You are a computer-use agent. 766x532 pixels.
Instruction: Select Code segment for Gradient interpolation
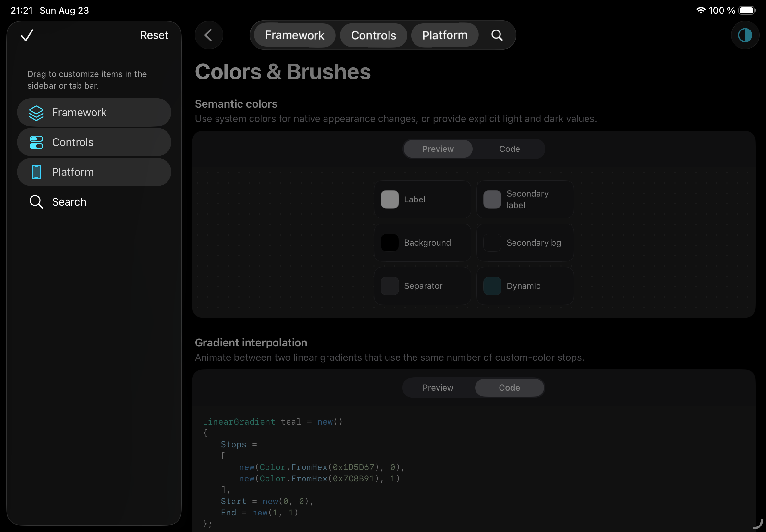tap(509, 387)
